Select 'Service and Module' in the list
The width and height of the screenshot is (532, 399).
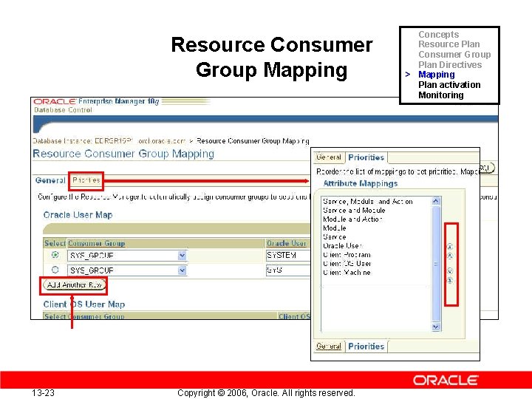(x=354, y=211)
